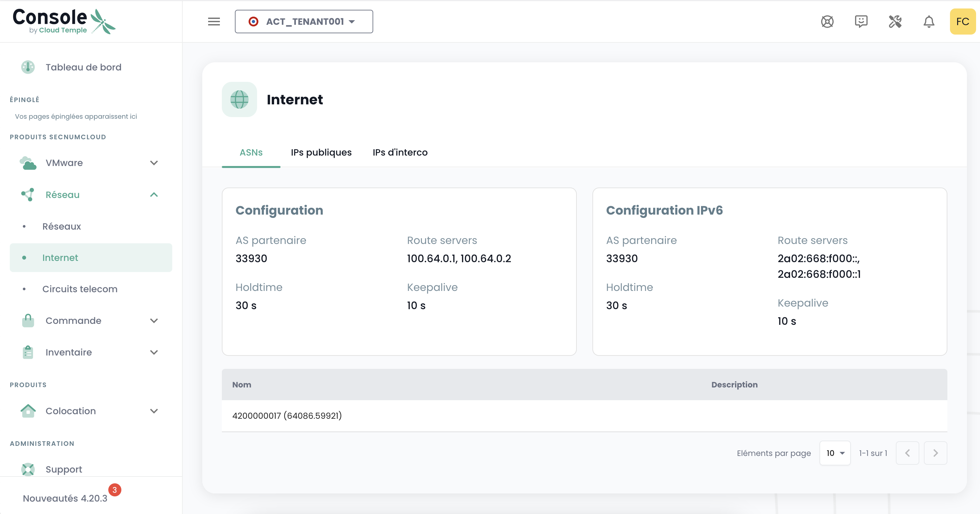Select the ASN row 4200000017
The image size is (980, 514).
point(584,416)
